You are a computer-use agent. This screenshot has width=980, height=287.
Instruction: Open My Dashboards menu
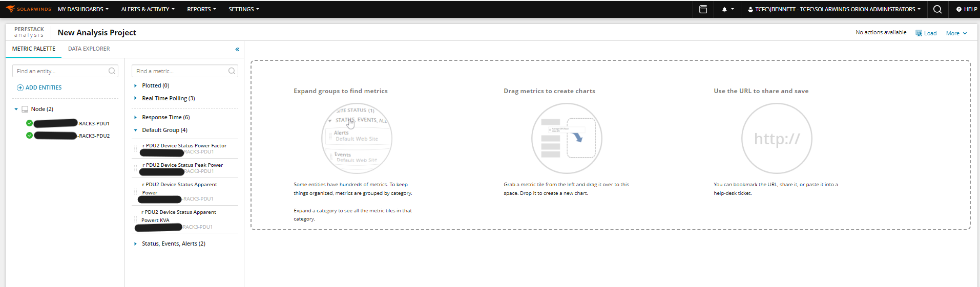(83, 9)
